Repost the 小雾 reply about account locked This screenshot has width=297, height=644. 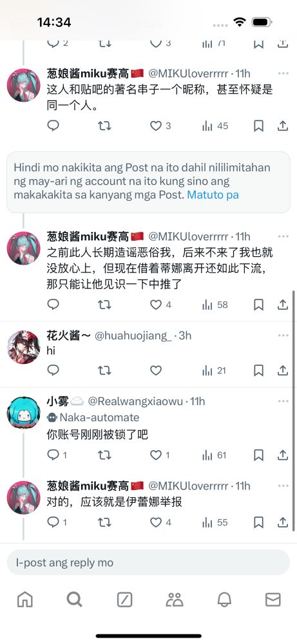coord(104,455)
